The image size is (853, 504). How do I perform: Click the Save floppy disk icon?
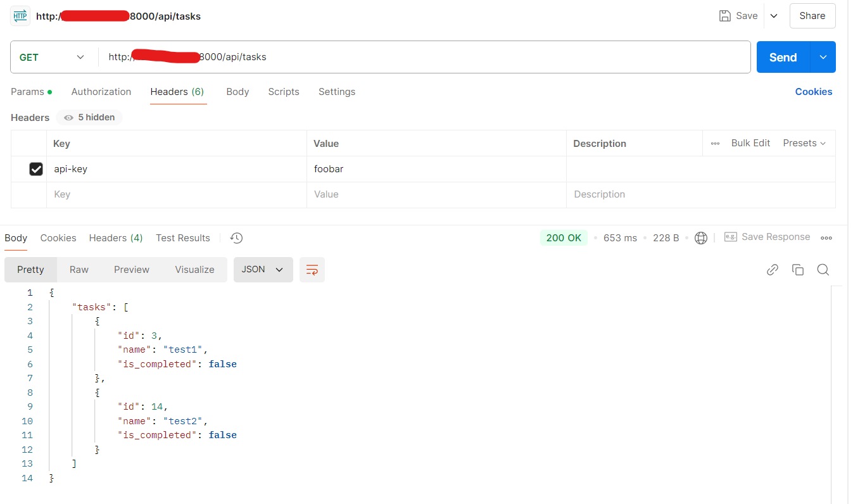pos(725,16)
